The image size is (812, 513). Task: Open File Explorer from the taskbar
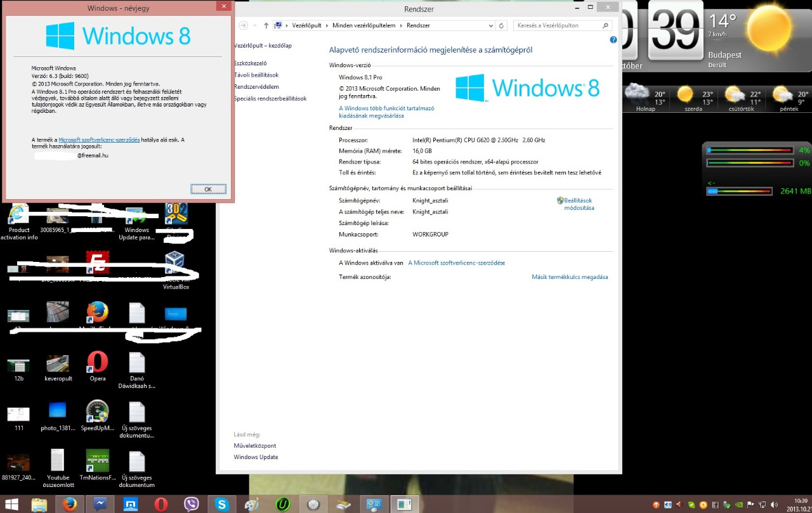point(39,505)
